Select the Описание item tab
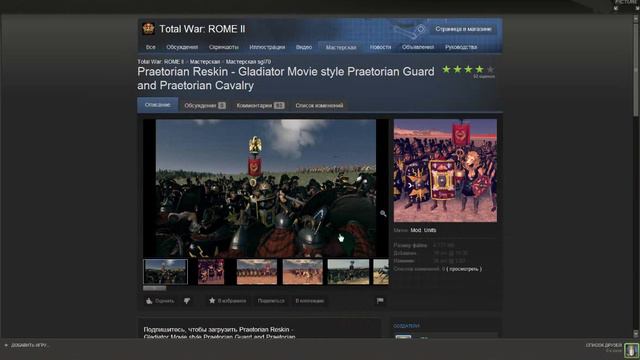 click(x=158, y=105)
